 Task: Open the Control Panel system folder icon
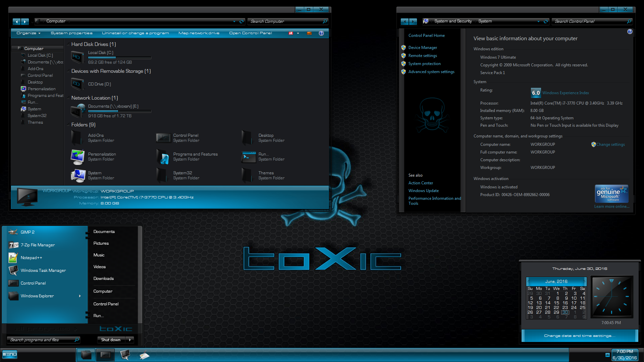(x=163, y=138)
